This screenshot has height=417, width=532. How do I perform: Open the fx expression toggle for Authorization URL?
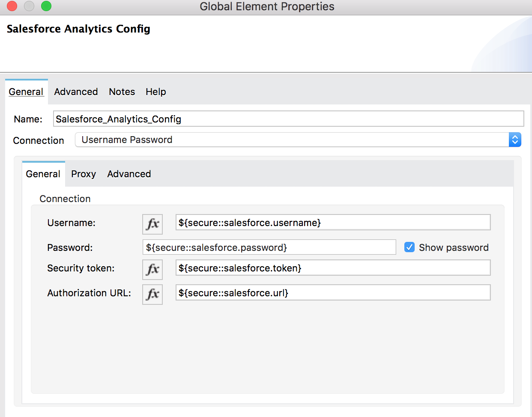pyautogui.click(x=152, y=294)
